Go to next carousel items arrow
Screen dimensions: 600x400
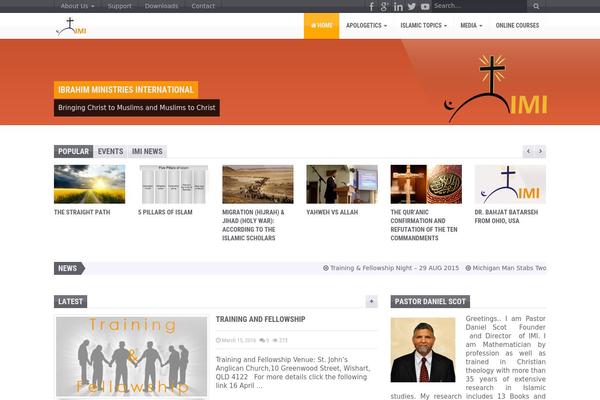tap(540, 151)
